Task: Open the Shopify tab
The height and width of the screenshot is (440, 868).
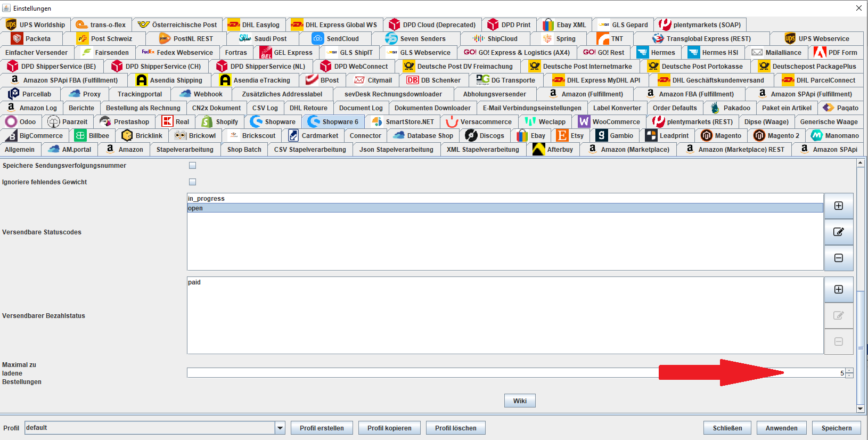Action: point(220,121)
